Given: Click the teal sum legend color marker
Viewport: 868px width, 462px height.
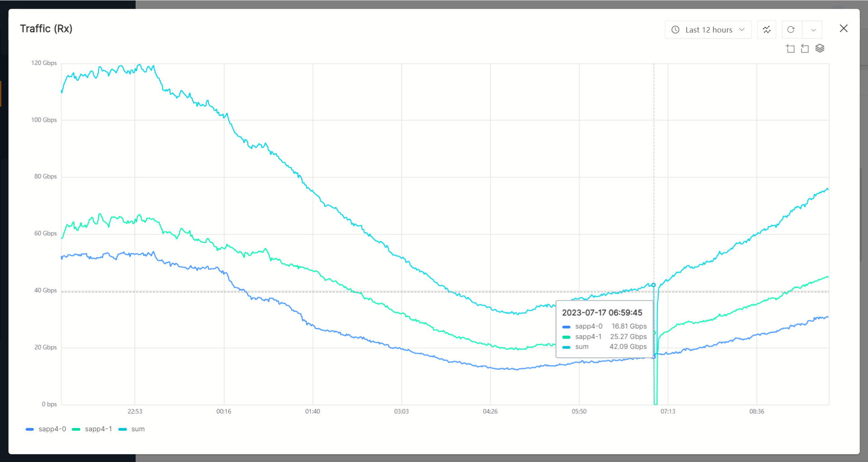Looking at the screenshot, I should 123,429.
